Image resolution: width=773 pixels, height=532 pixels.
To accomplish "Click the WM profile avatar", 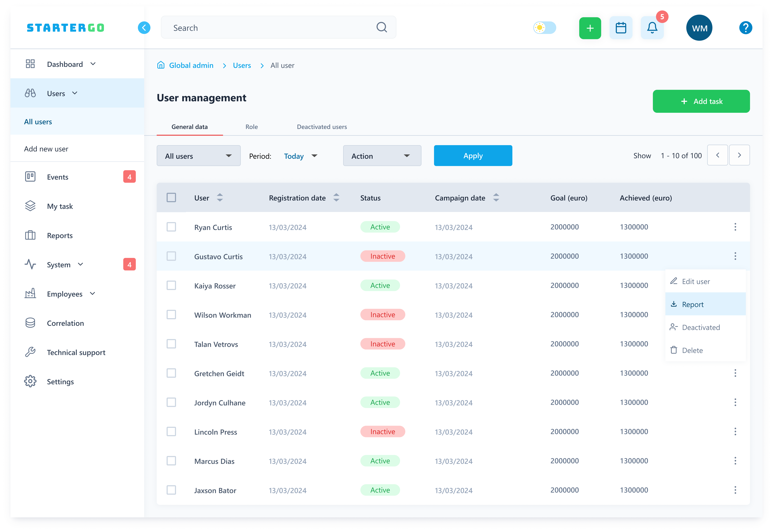I will (699, 28).
